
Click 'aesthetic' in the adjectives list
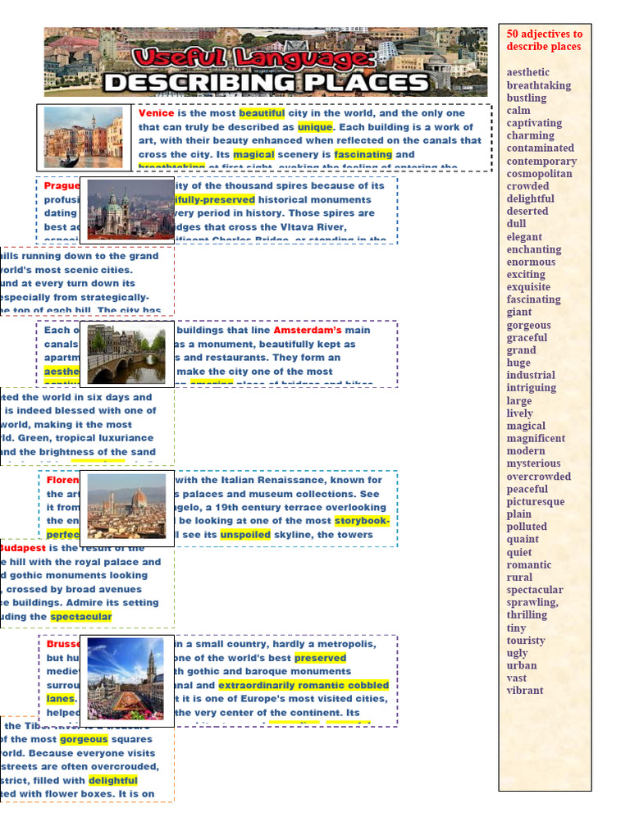pos(527,72)
